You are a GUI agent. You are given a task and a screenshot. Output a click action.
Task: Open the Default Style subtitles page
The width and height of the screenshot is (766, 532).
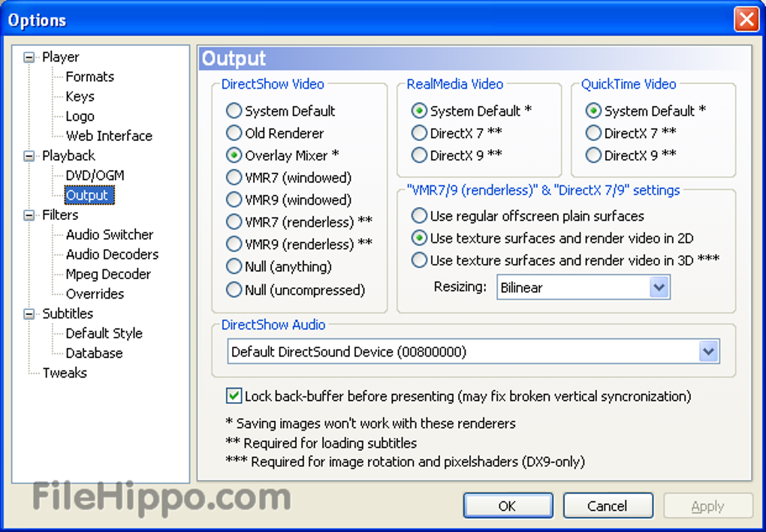click(104, 333)
